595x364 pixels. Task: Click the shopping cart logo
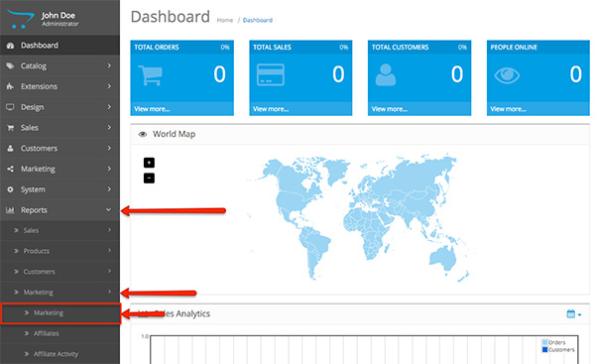click(20, 19)
